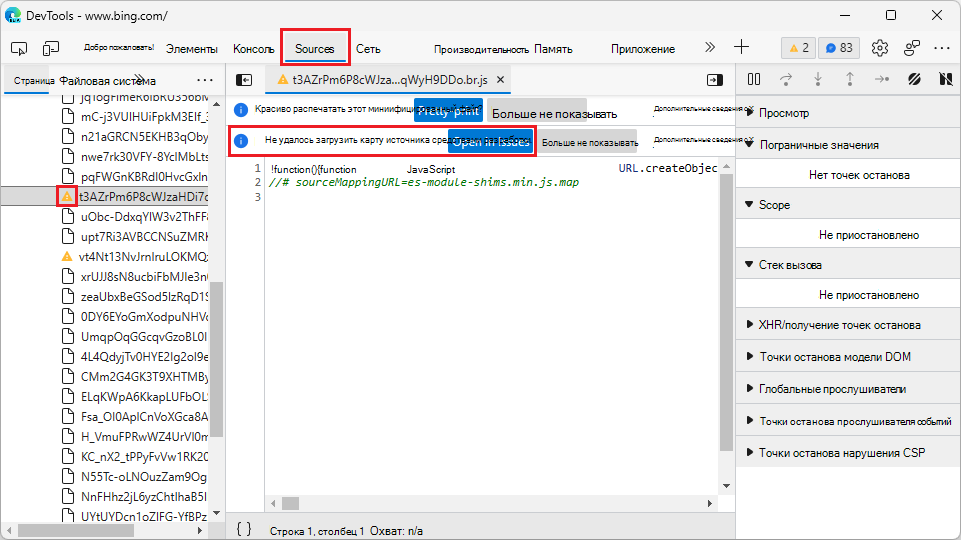Add a new tool tab with plus icon
Screen dimensions: 961x540
tap(742, 47)
